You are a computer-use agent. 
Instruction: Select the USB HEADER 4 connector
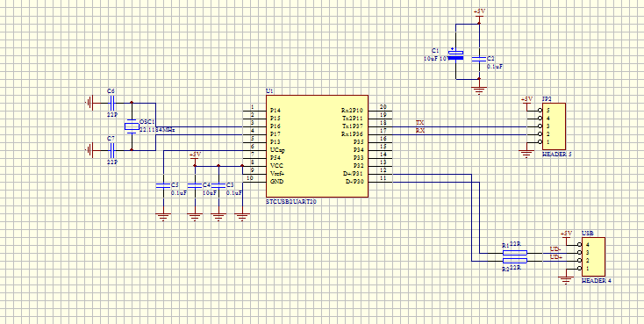[x=593, y=256]
